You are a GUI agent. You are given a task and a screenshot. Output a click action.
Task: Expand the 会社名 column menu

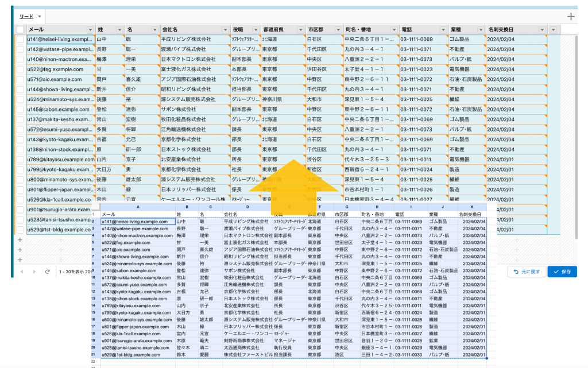225,30
